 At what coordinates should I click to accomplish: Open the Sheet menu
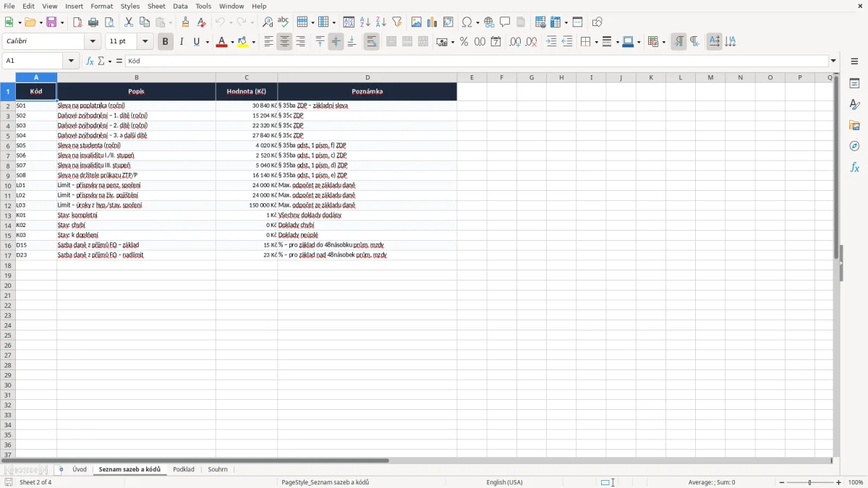(x=156, y=6)
